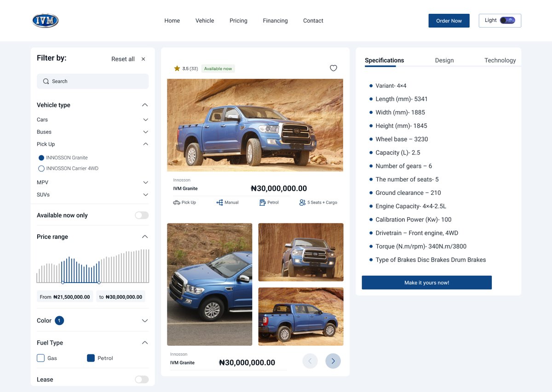Go to next image with right arrow
The height and width of the screenshot is (392, 552).
tap(333, 361)
